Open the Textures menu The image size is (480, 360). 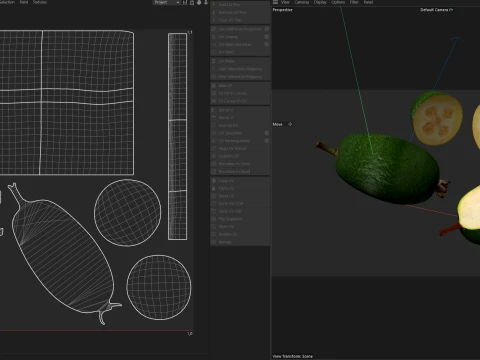pos(40,2)
